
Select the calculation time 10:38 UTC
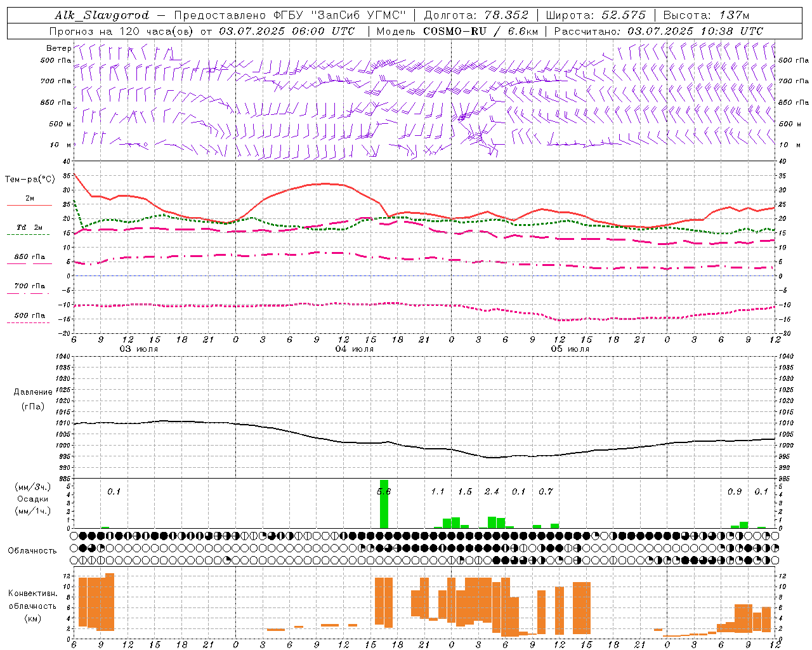pos(731,31)
